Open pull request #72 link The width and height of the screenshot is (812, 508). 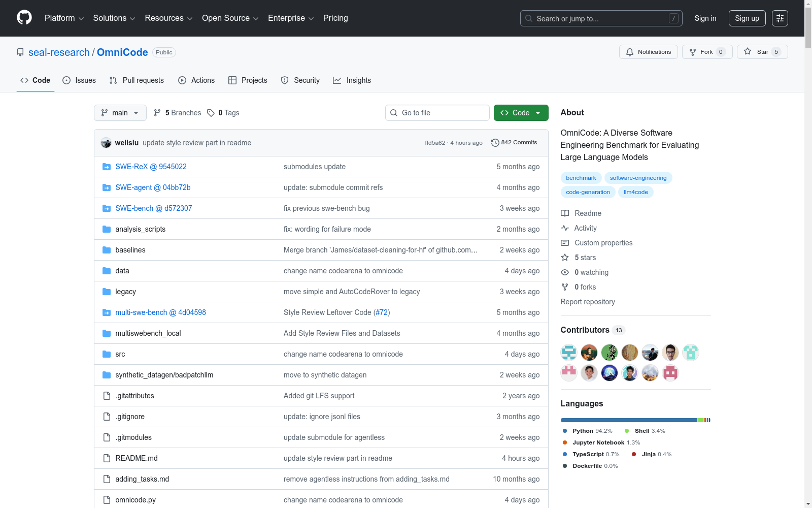point(381,312)
